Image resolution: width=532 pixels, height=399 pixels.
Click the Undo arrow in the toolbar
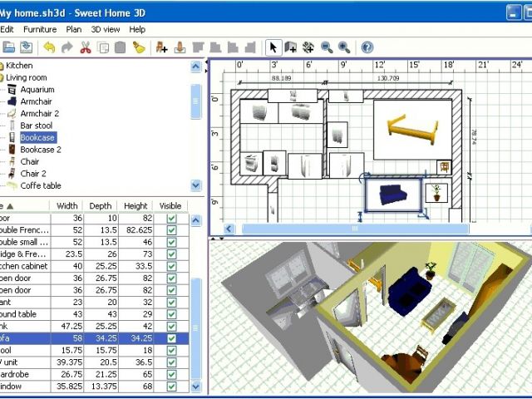[x=49, y=47]
